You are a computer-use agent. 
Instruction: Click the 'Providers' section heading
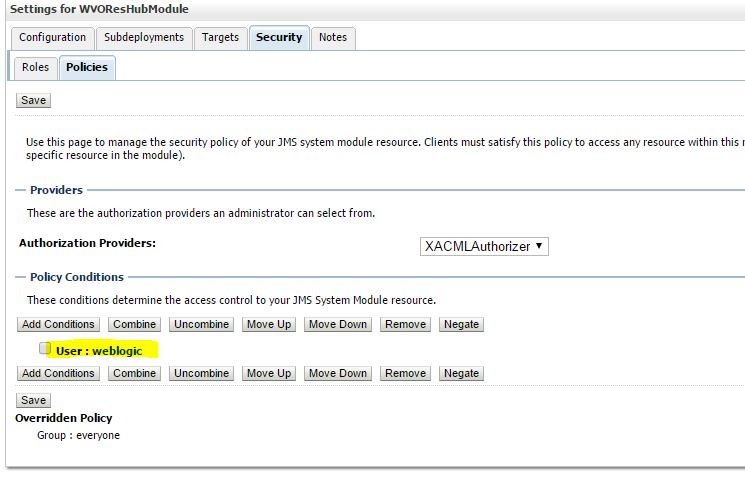pos(57,190)
